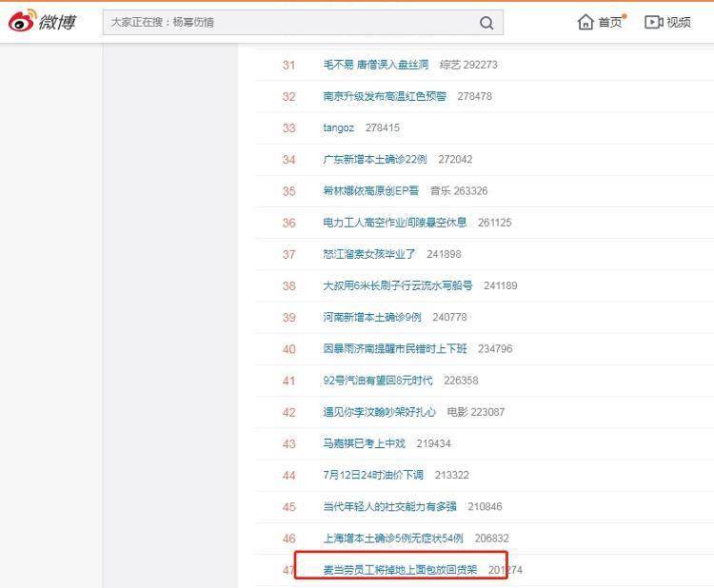Screen dimensions: 714x588
Task: Open topic 遇见你李汶翰吵架好扎心
Action: click(379, 412)
